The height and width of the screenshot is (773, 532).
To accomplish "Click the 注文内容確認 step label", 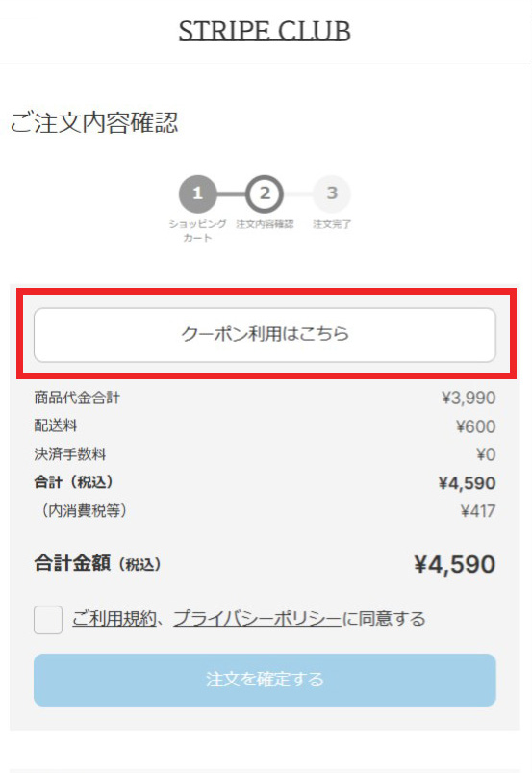I will point(265,224).
